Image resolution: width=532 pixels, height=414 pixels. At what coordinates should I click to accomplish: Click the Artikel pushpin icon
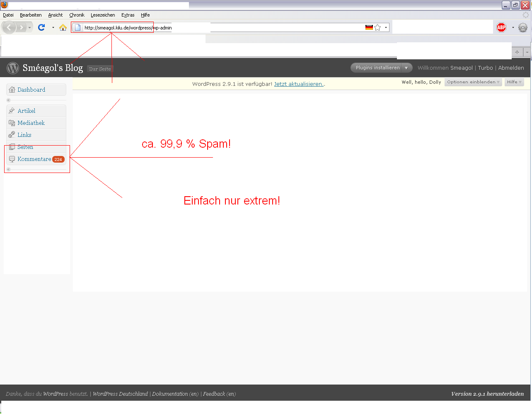[12, 111]
